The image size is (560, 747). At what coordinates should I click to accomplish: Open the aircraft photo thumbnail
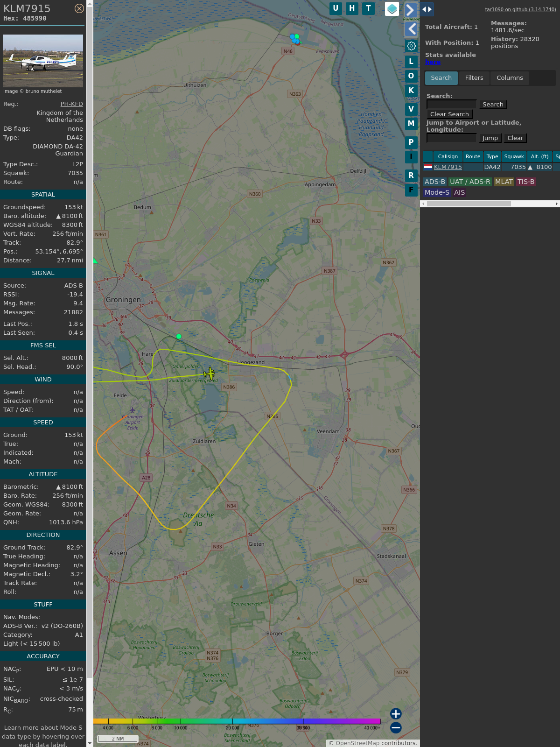[x=43, y=61]
